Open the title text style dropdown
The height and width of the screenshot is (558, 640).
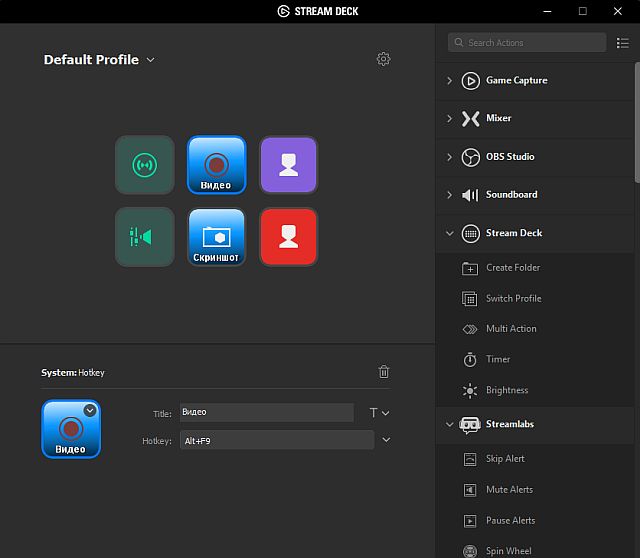(379, 413)
